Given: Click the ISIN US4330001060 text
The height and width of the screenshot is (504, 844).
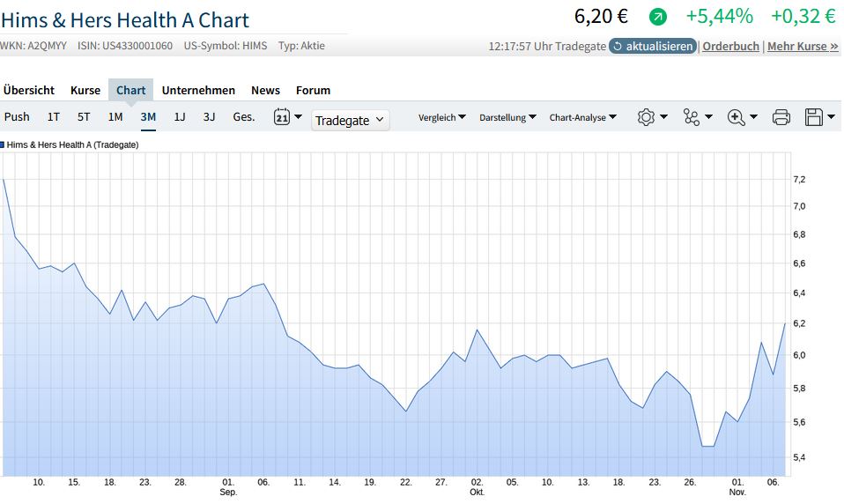Looking at the screenshot, I should 125,46.
